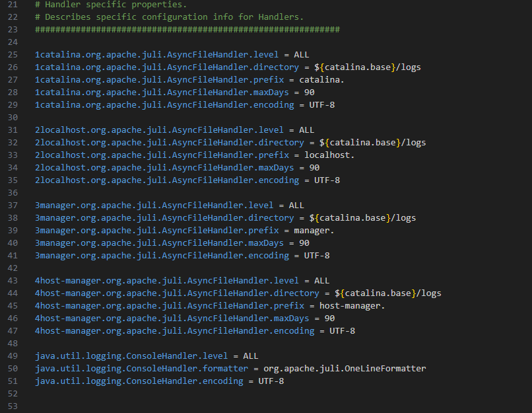Click the 3manager AsyncFileHandler.prefix key
This screenshot has width=532, height=413.
coord(156,231)
